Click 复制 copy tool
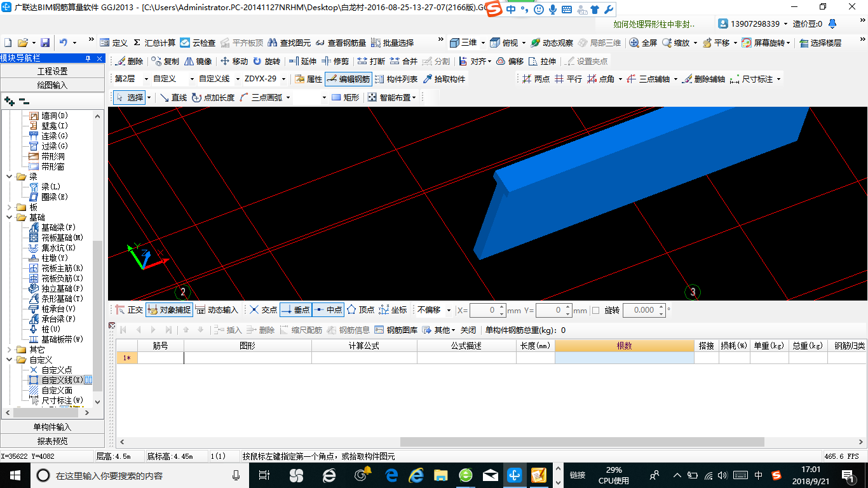Image resolution: width=868 pixels, height=488 pixels. click(165, 62)
